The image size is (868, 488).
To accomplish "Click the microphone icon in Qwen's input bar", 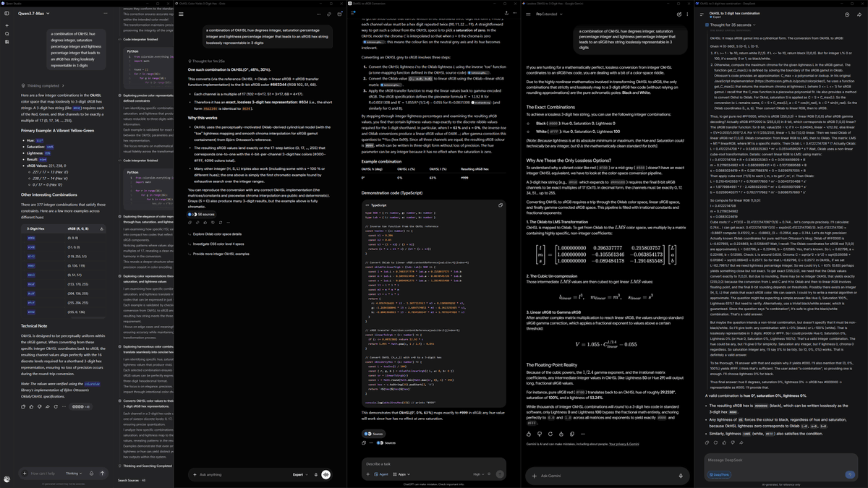I will point(93,474).
